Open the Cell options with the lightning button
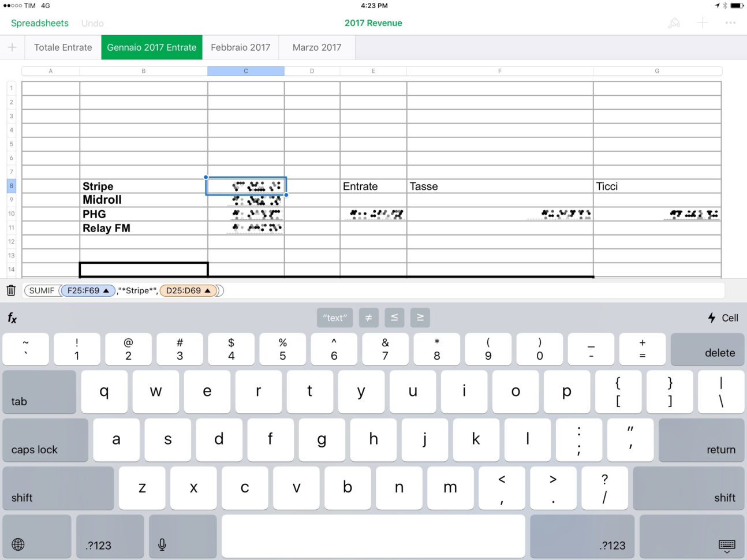 tap(722, 318)
